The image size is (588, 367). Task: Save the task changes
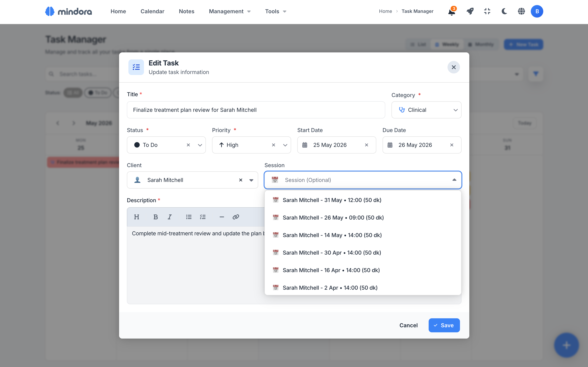[x=444, y=325]
